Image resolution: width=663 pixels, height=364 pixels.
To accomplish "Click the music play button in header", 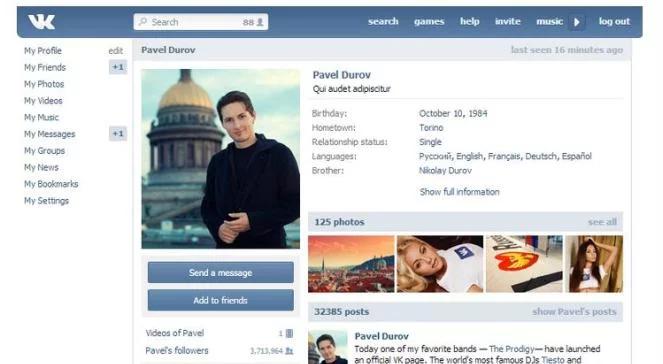I will (x=577, y=22).
